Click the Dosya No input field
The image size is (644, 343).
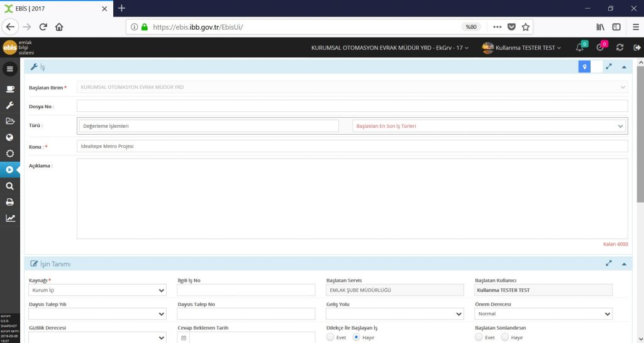point(352,106)
